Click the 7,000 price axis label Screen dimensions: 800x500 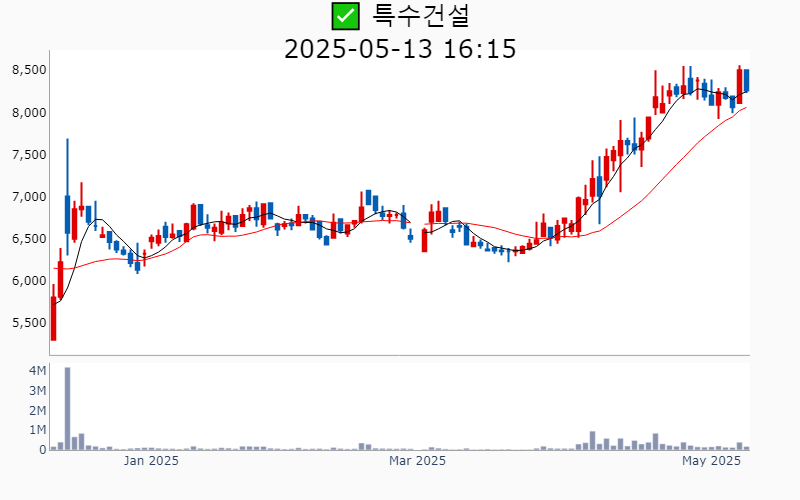(29, 196)
